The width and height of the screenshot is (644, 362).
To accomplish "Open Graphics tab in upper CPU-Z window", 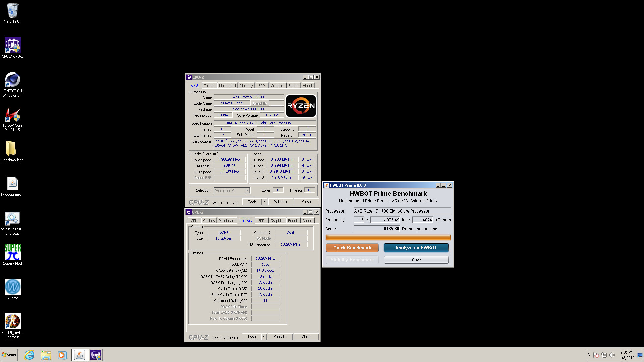I will point(278,86).
